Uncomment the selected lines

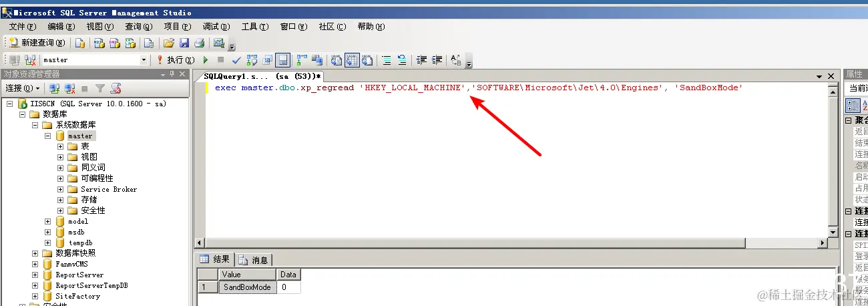(402, 60)
